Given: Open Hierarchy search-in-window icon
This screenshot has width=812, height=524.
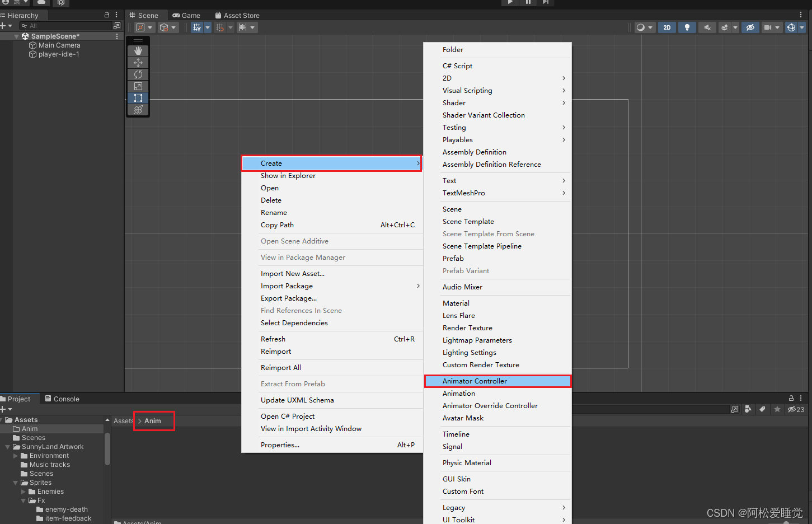Looking at the screenshot, I should pyautogui.click(x=117, y=26).
